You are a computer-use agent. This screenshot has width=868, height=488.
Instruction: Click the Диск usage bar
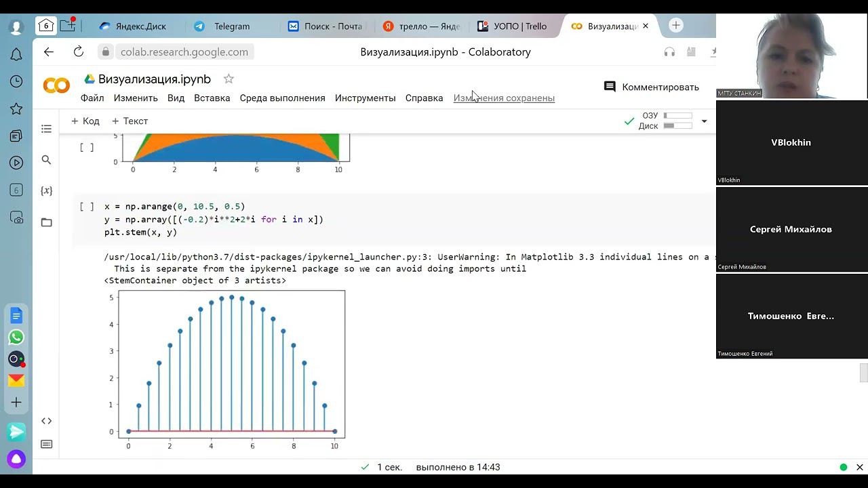coord(678,125)
